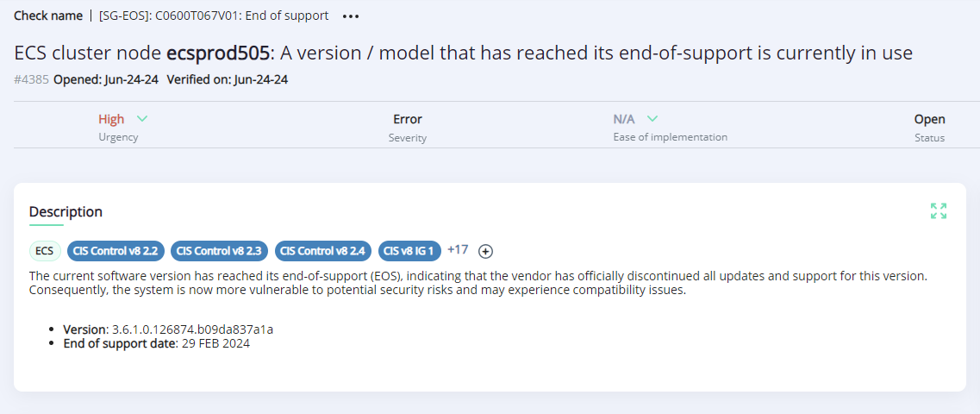
Task: Select the red High urgency value
Action: click(x=111, y=119)
